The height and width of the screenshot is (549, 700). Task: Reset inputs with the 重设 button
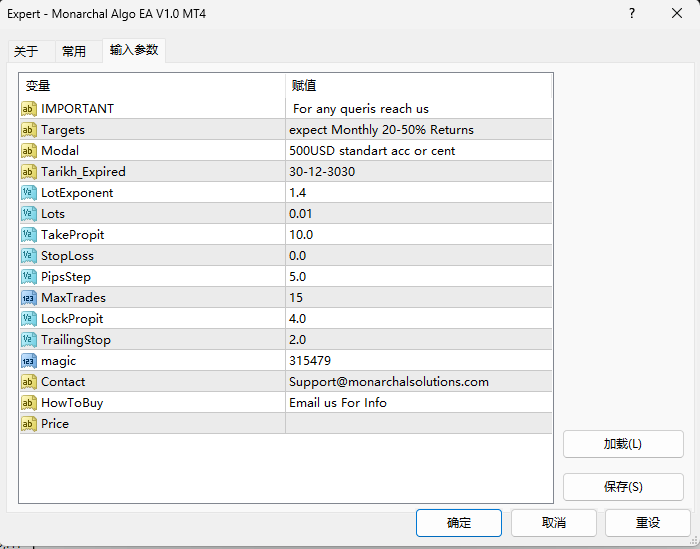(648, 523)
